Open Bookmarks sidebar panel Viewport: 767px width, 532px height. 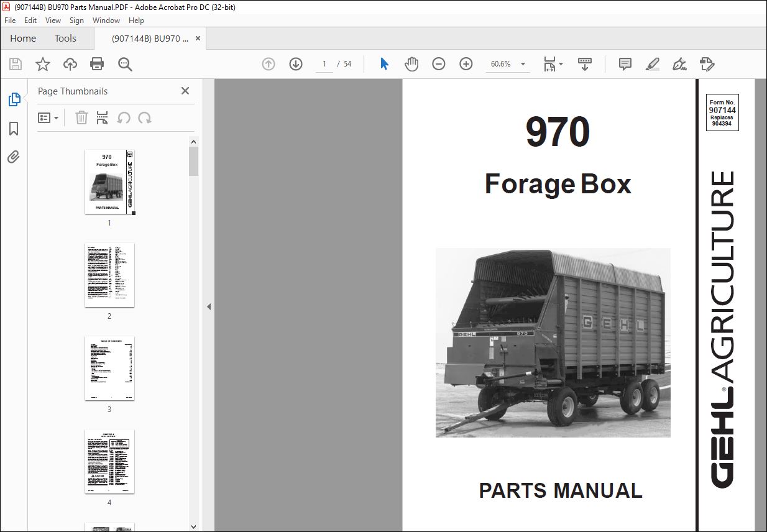[14, 129]
